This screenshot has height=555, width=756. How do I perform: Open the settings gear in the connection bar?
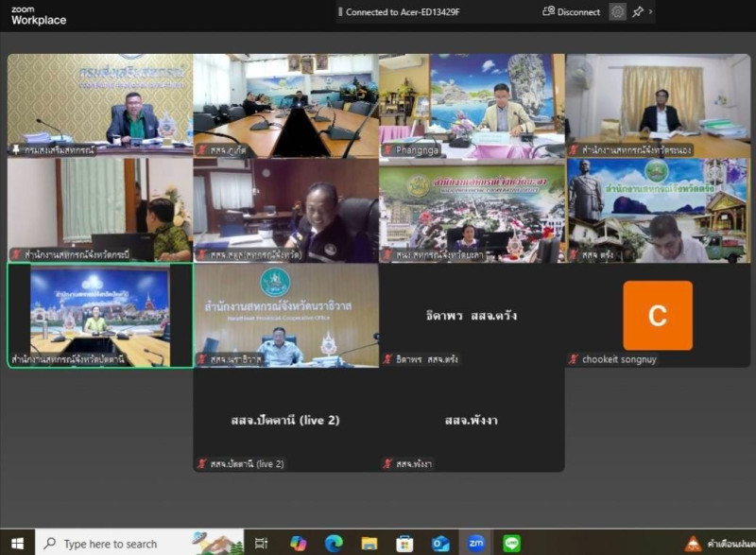(617, 12)
